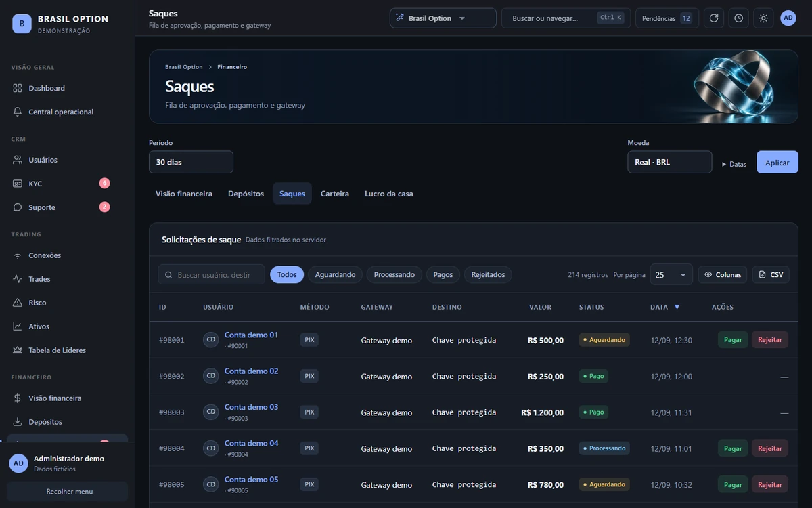812x508 pixels.
Task: Open the Brasil Option brand selector
Action: point(443,18)
